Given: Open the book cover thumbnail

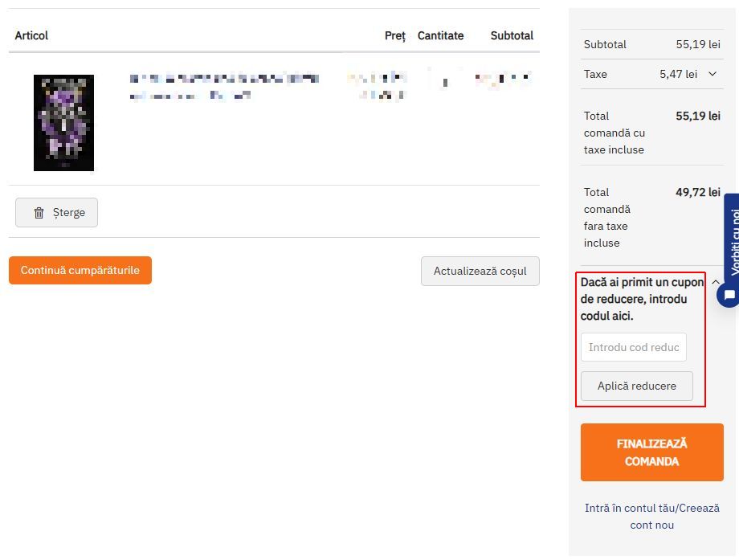Looking at the screenshot, I should (x=63, y=123).
